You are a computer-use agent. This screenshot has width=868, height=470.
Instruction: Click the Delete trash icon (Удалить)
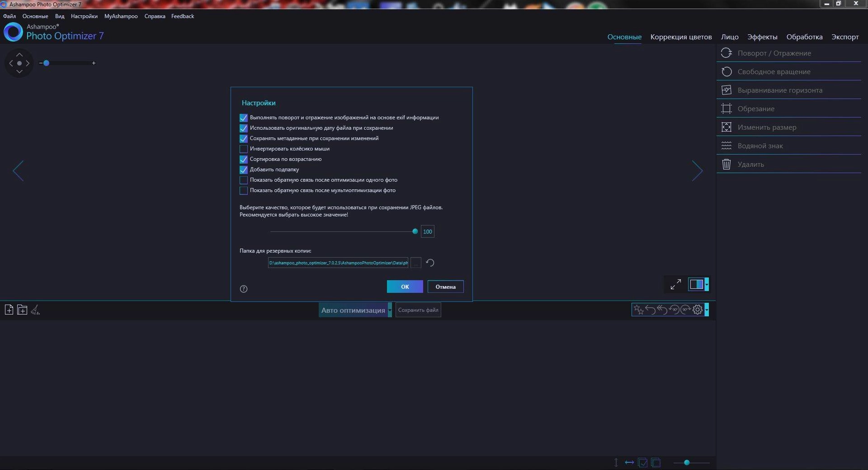coord(726,164)
